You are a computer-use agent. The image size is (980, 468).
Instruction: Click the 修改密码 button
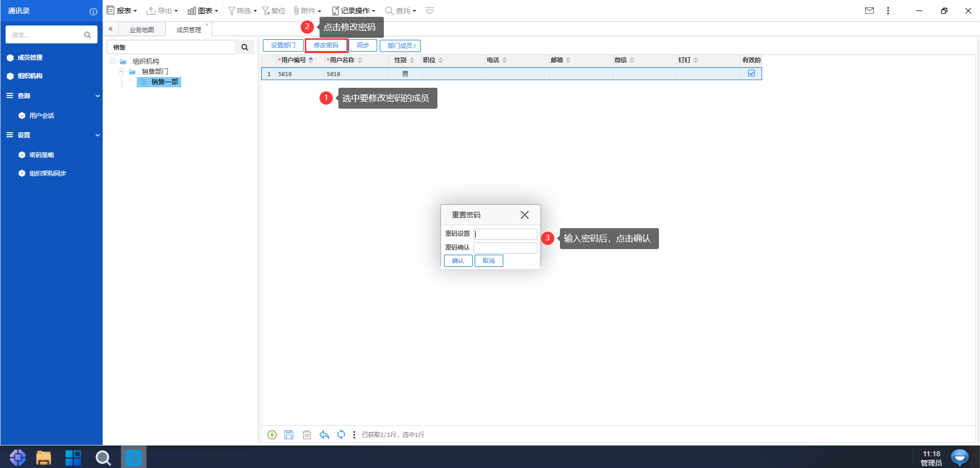[326, 45]
